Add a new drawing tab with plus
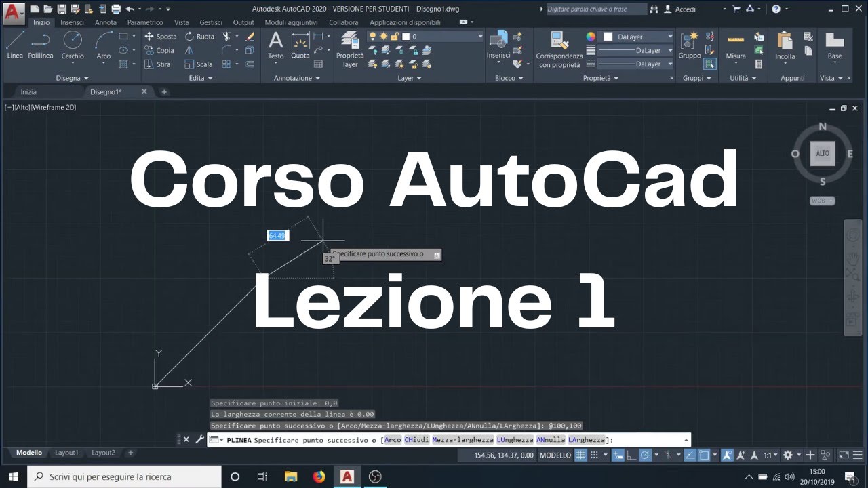Image resolution: width=868 pixels, height=488 pixels. [x=163, y=91]
